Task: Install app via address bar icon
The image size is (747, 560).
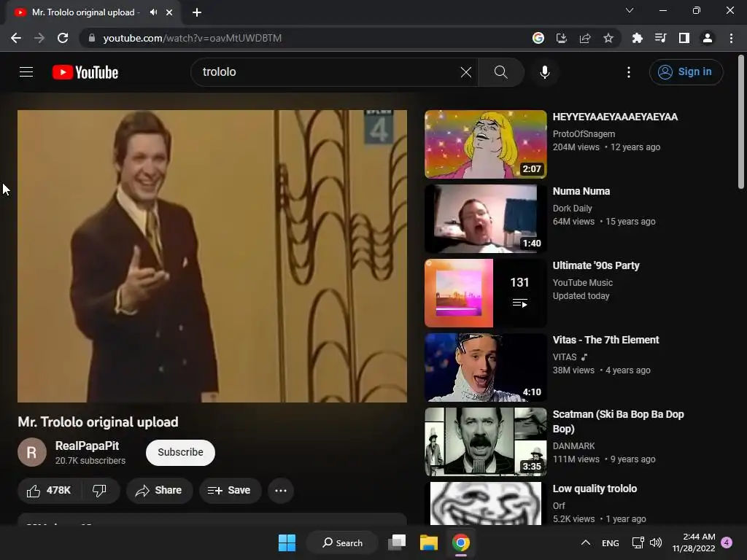Action: coord(562,38)
